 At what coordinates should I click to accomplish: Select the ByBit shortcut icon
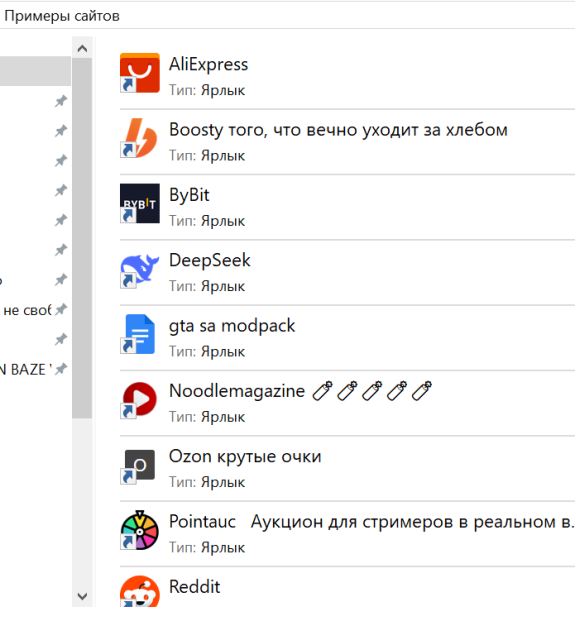140,203
